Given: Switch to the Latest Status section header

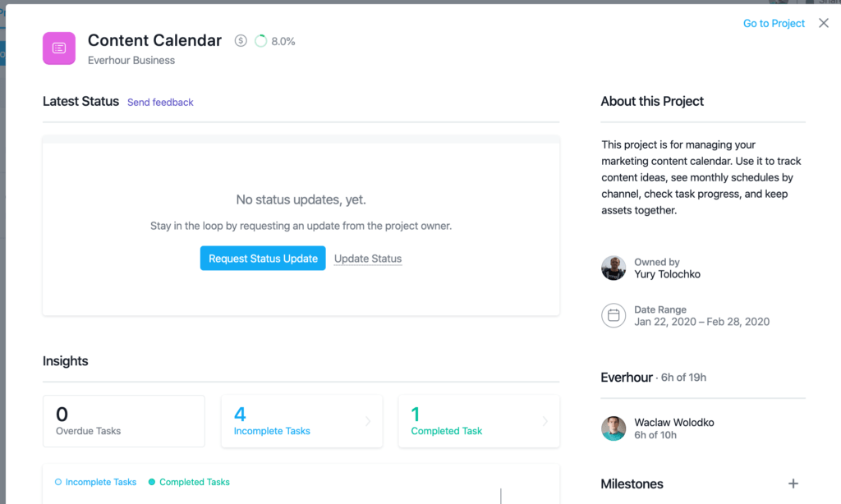Looking at the screenshot, I should pos(80,101).
